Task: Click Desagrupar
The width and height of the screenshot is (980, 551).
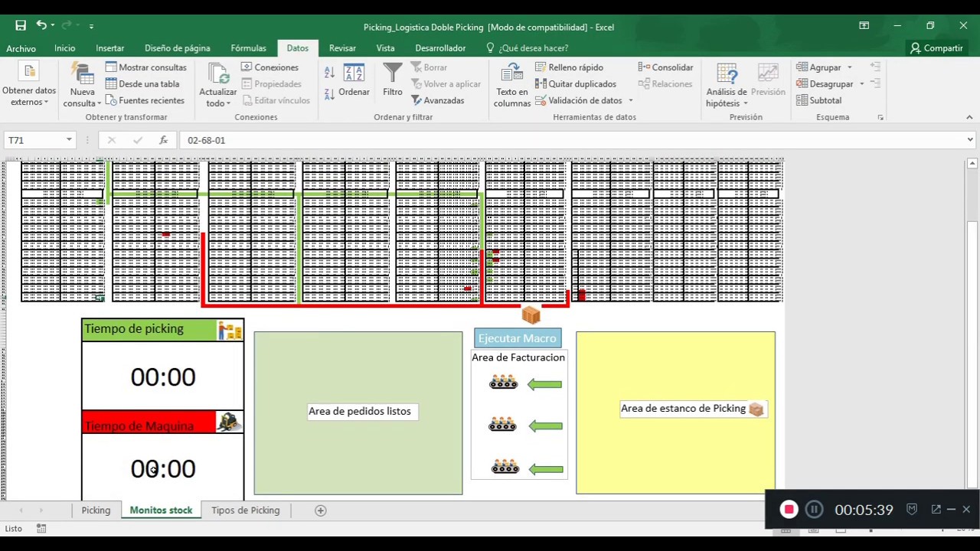Action: point(825,84)
